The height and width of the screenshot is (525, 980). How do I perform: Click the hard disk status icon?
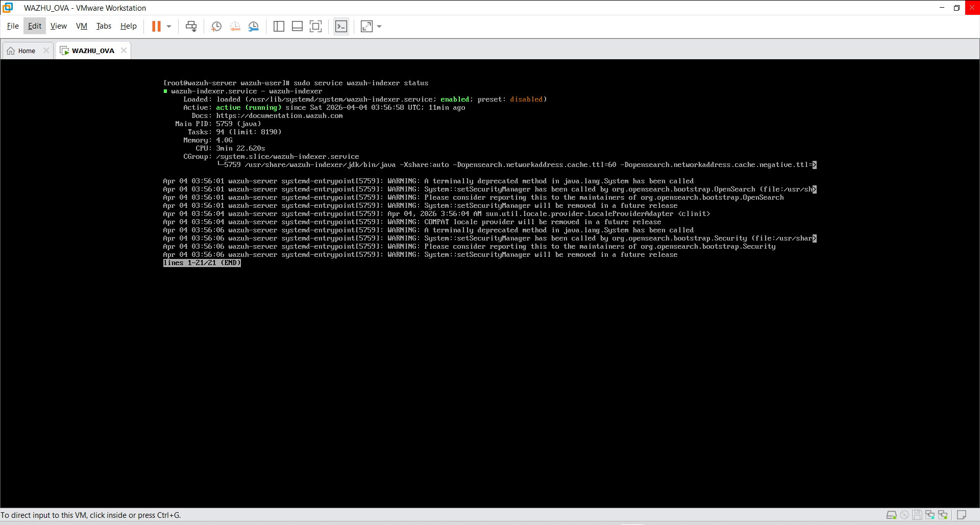891,515
